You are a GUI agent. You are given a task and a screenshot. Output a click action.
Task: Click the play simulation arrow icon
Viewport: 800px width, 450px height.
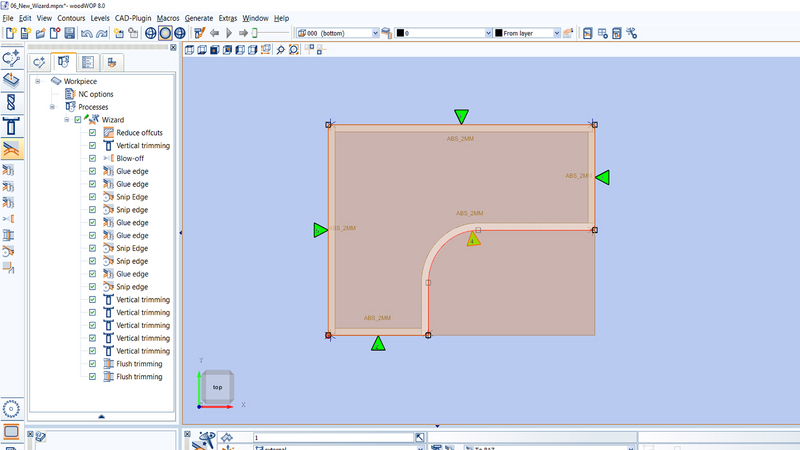(229, 33)
